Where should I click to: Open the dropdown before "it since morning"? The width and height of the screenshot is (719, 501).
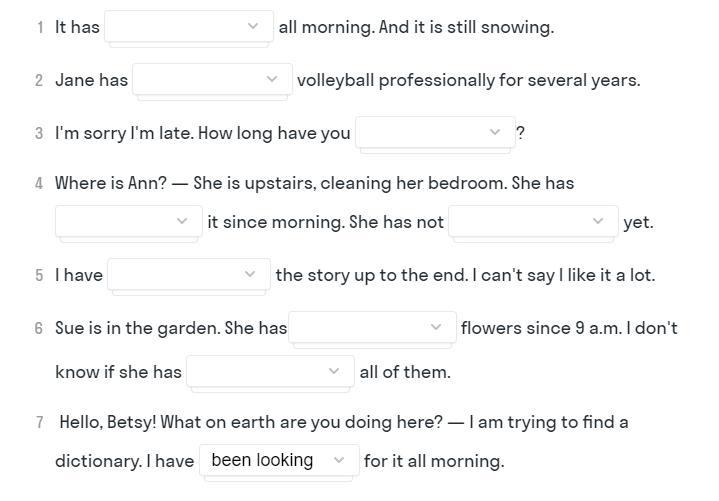click(128, 222)
